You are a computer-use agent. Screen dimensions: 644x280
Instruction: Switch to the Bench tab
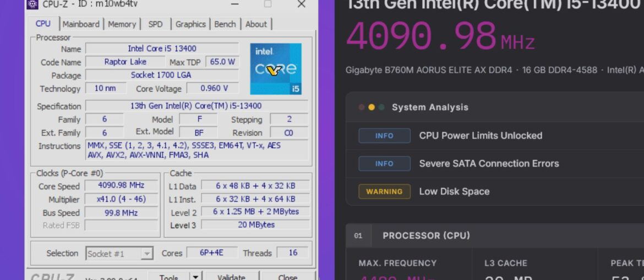(225, 24)
